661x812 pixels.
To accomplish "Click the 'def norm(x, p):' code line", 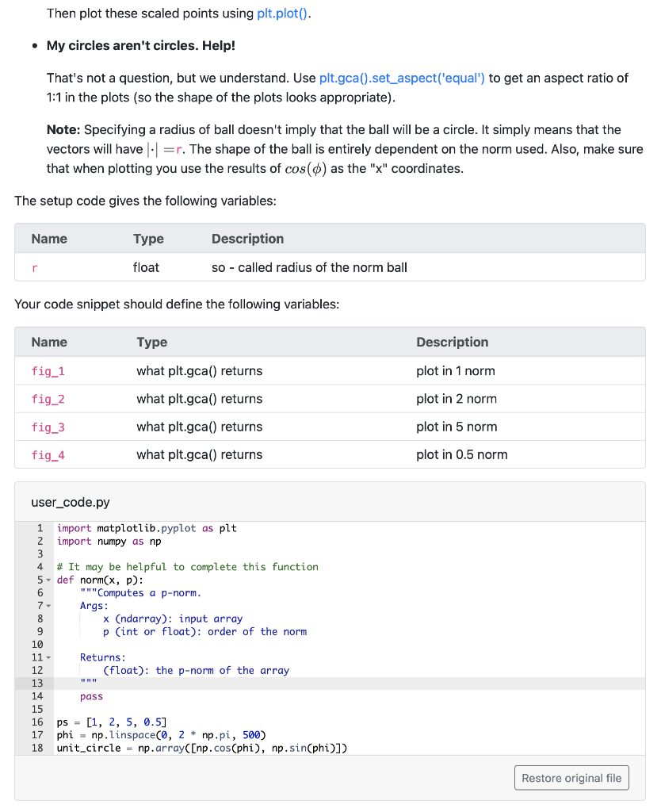I will coord(101,580).
